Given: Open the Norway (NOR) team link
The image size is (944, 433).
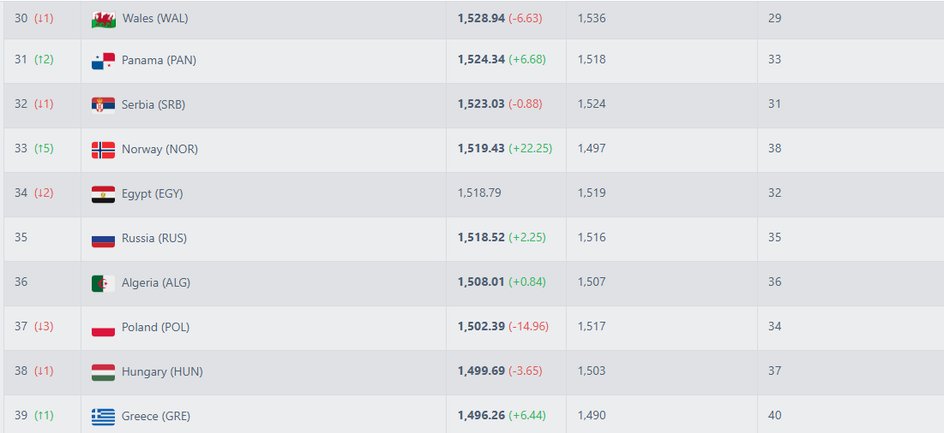Looking at the screenshot, I should [160, 149].
